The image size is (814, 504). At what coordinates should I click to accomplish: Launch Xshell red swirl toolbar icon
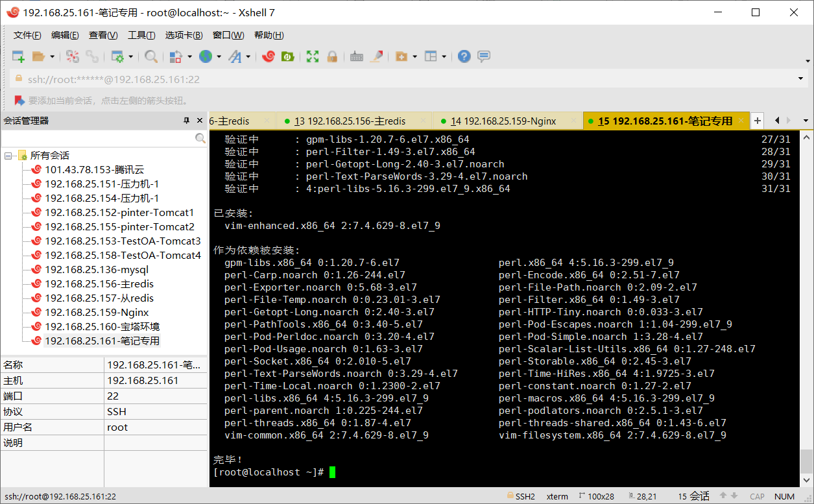pos(268,56)
